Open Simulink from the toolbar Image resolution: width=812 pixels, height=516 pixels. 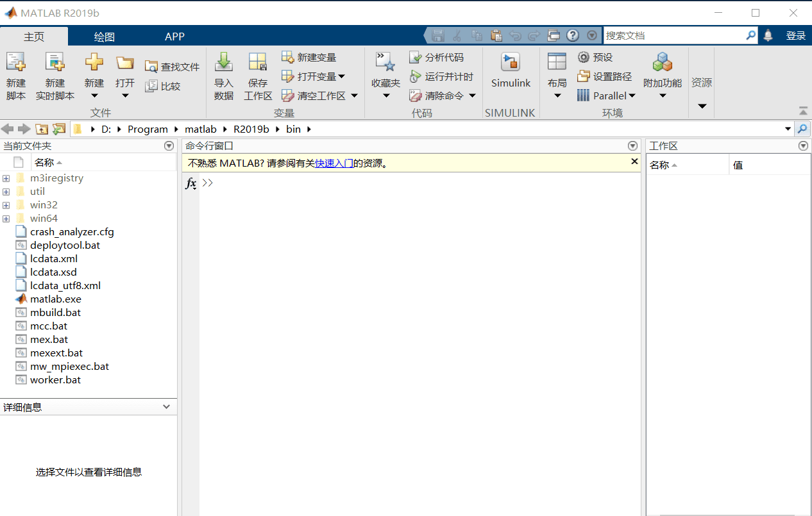click(511, 63)
